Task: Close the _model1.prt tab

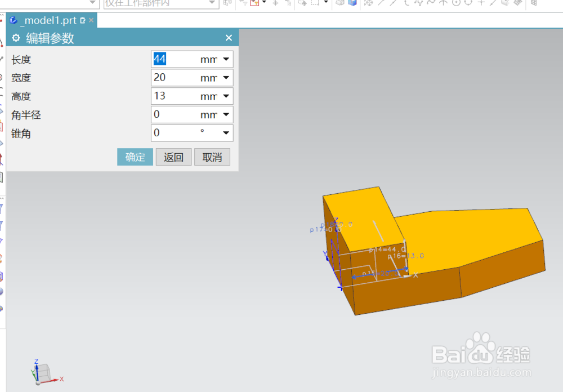Action: [x=91, y=20]
